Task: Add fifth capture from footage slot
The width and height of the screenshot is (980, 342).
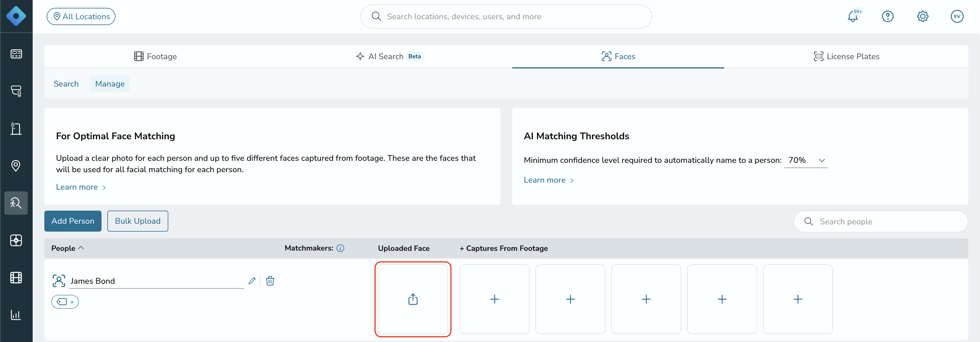Action: [798, 299]
